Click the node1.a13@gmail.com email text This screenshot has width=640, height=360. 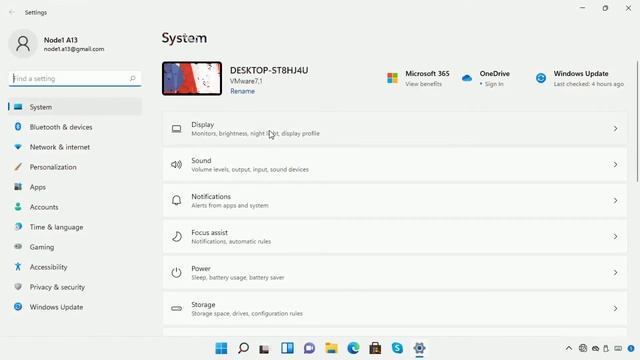[x=74, y=49]
